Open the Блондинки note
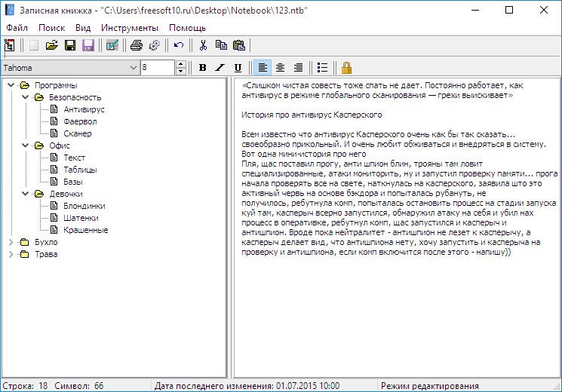Screen dimensions: 562x392 (84, 206)
